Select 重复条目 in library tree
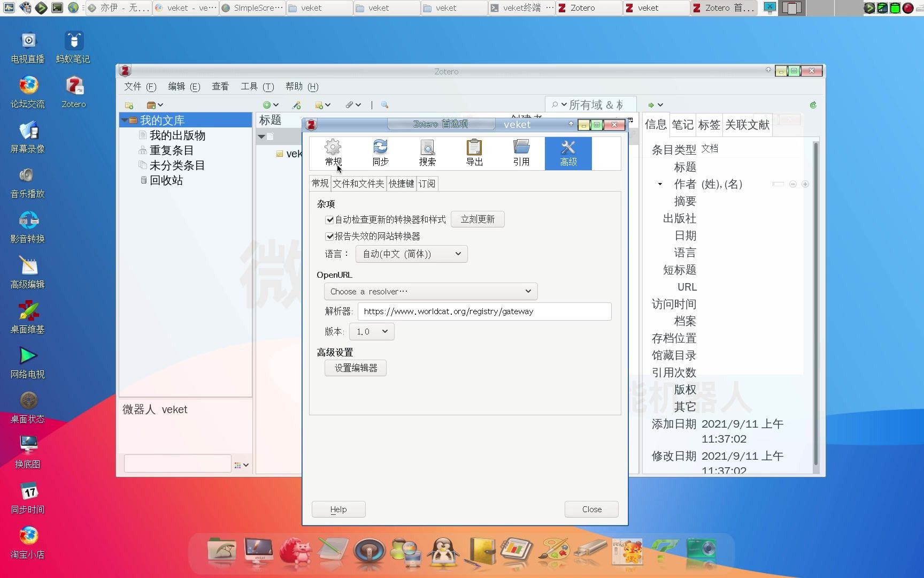The image size is (924, 578). (171, 150)
